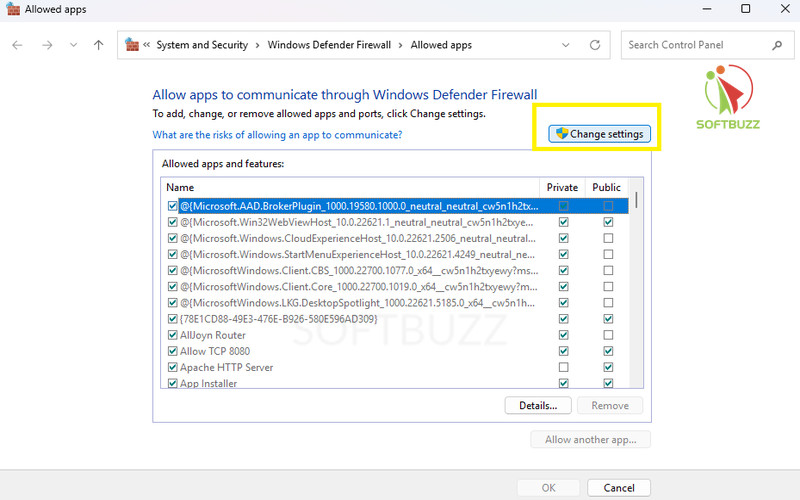The image size is (800, 500).
Task: Click the Public column header
Action: tap(607, 187)
